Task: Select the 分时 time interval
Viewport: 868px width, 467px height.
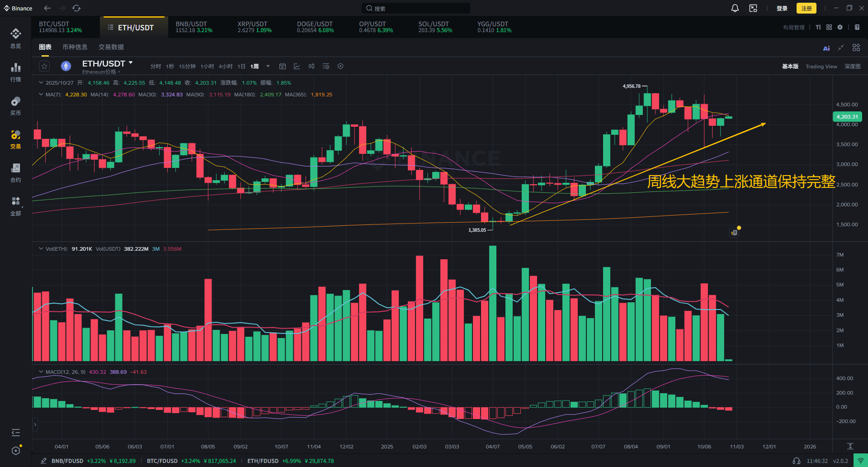Action: 156,66
